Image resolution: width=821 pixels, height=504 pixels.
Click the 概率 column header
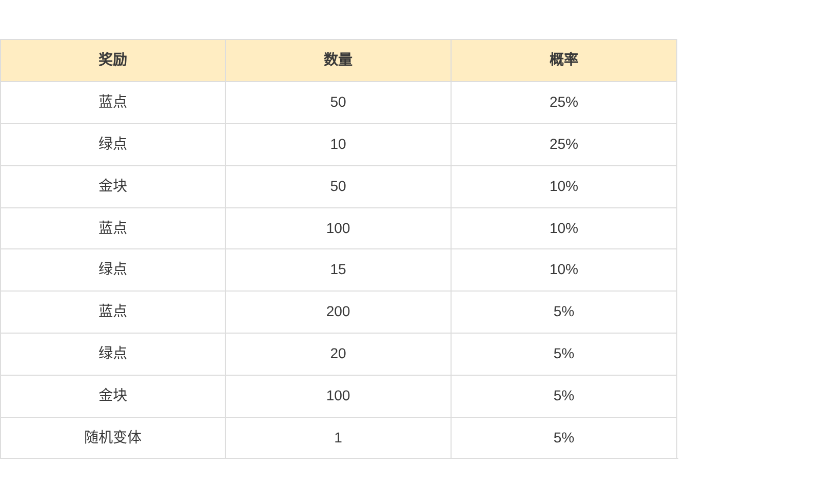[x=563, y=60]
